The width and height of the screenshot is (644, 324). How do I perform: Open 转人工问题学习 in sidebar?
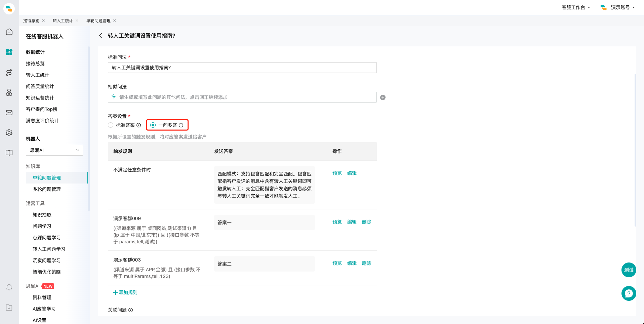pos(49,249)
